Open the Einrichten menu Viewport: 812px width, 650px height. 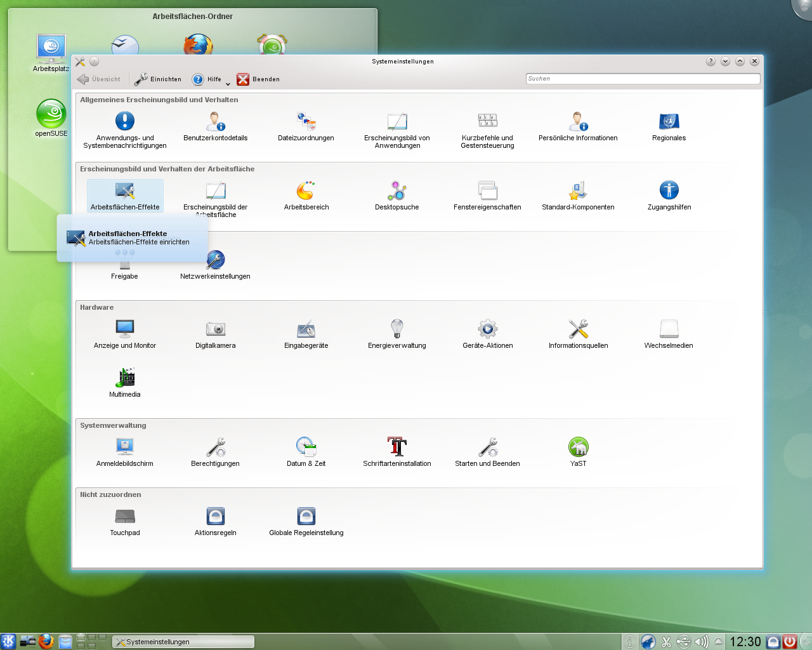point(158,79)
